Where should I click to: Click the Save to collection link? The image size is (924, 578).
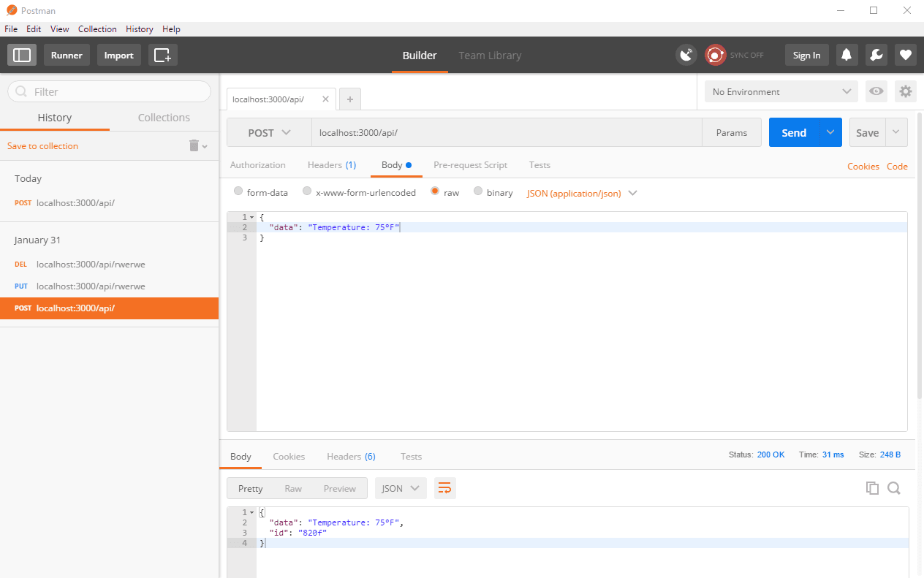pos(42,146)
